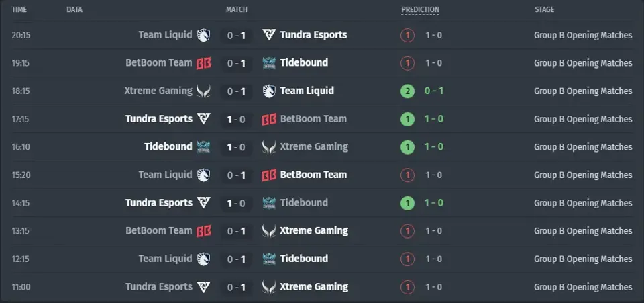
Task: Select green prediction badge in 17:15 row
Action: (407, 119)
